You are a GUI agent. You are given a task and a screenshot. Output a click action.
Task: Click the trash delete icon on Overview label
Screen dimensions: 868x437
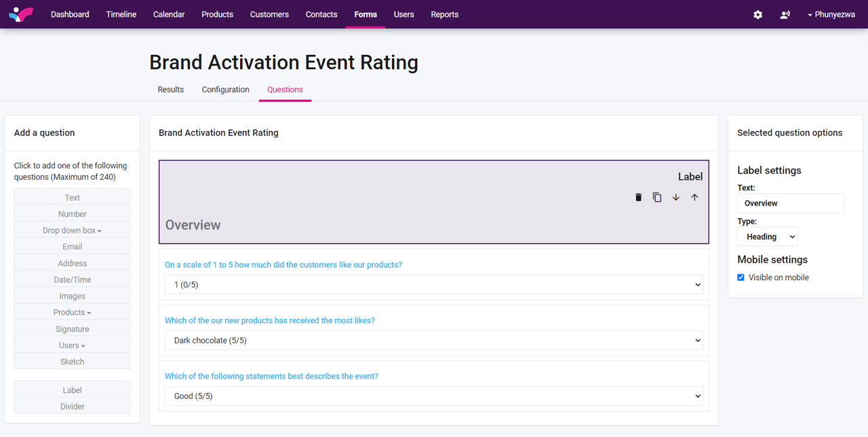point(638,197)
